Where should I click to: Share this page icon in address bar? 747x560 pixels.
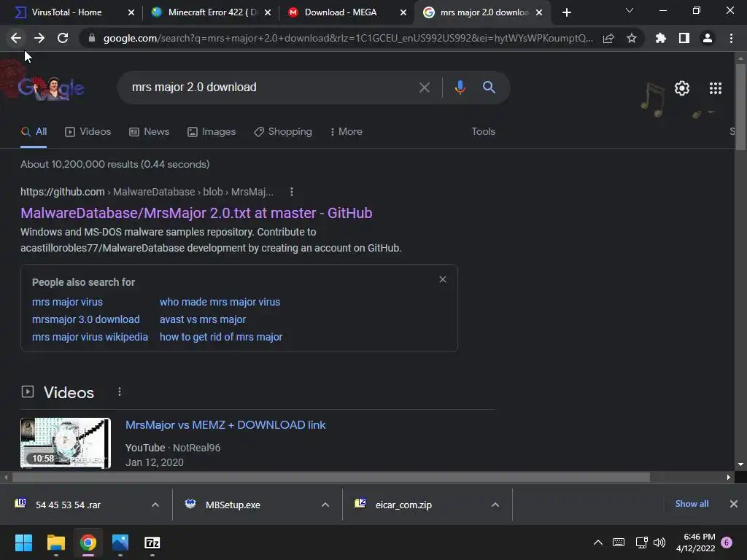point(608,38)
